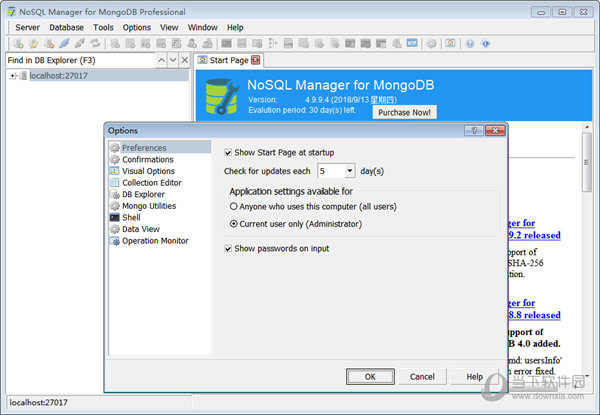Click the DB Explorer icon in Options list
600x415 pixels.
115,194
